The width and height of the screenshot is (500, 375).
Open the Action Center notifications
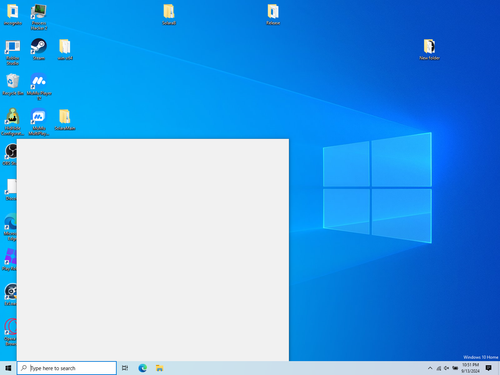[x=489, y=368]
